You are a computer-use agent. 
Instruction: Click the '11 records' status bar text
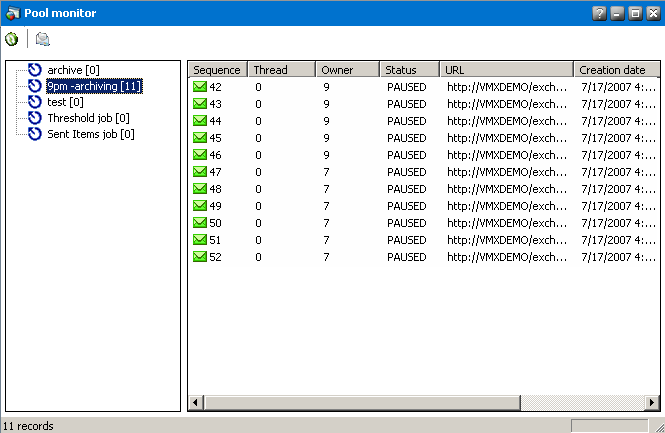point(28,426)
